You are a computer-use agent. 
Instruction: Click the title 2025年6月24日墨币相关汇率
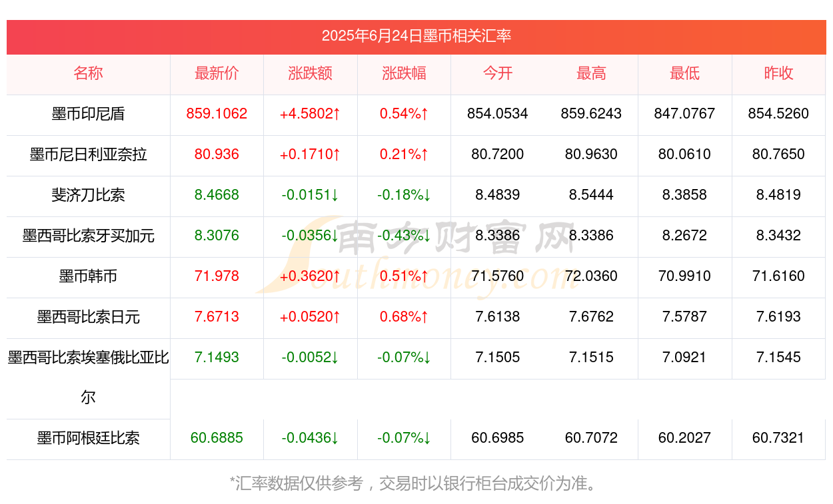click(416, 36)
